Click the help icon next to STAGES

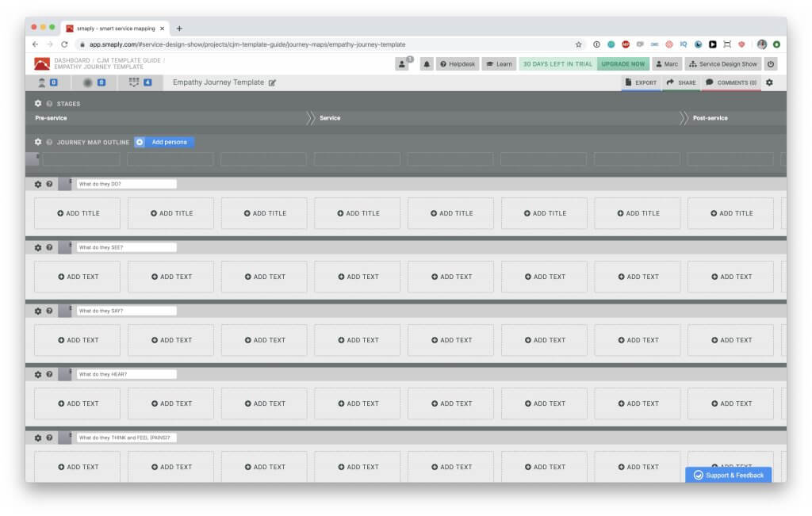click(48, 103)
